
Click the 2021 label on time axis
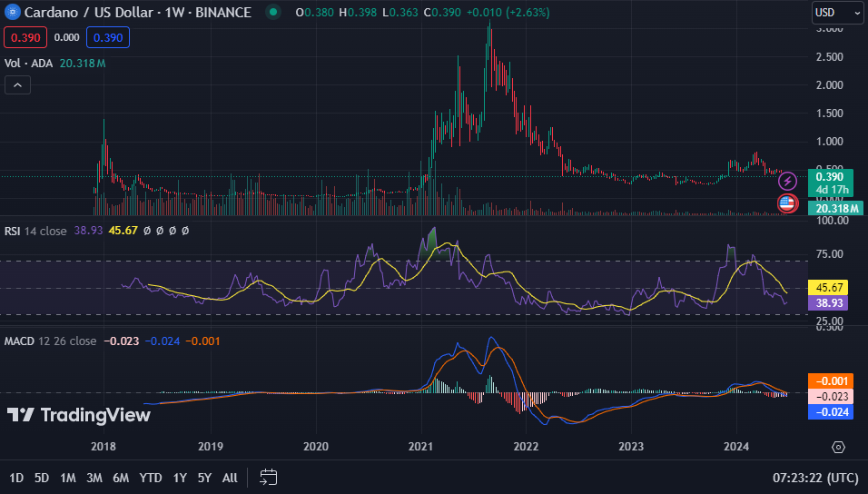click(420, 447)
